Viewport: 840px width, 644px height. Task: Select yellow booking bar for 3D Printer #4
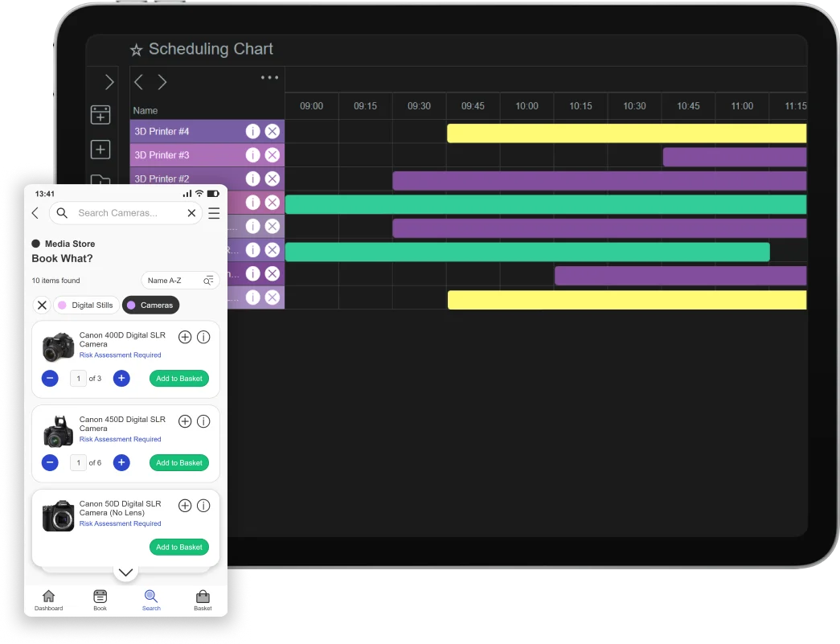626,133
